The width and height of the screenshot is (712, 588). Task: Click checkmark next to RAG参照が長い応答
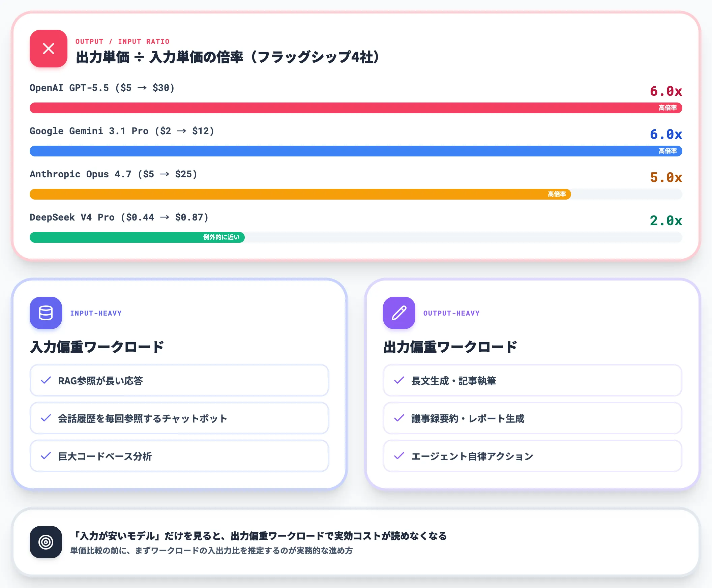click(x=46, y=380)
